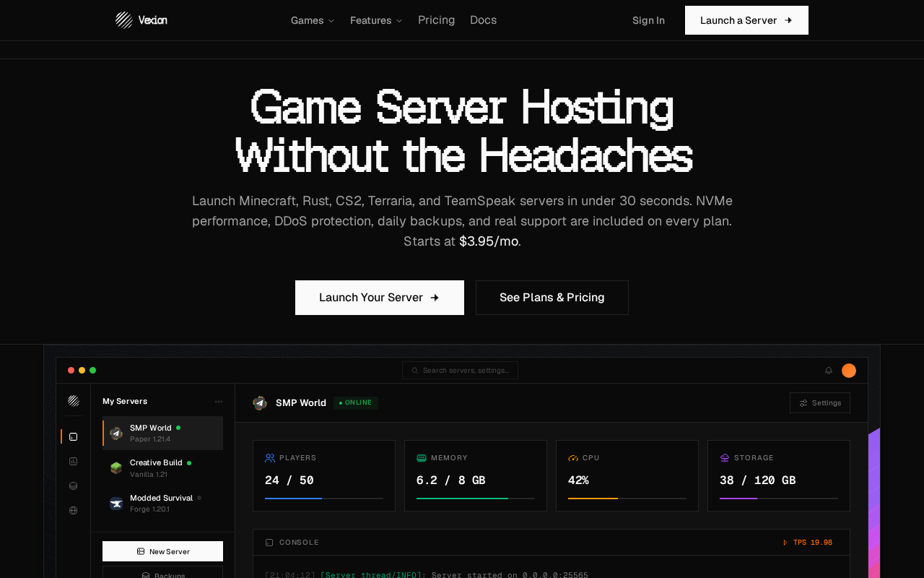Click the See Plans & Pricing button

(x=552, y=298)
